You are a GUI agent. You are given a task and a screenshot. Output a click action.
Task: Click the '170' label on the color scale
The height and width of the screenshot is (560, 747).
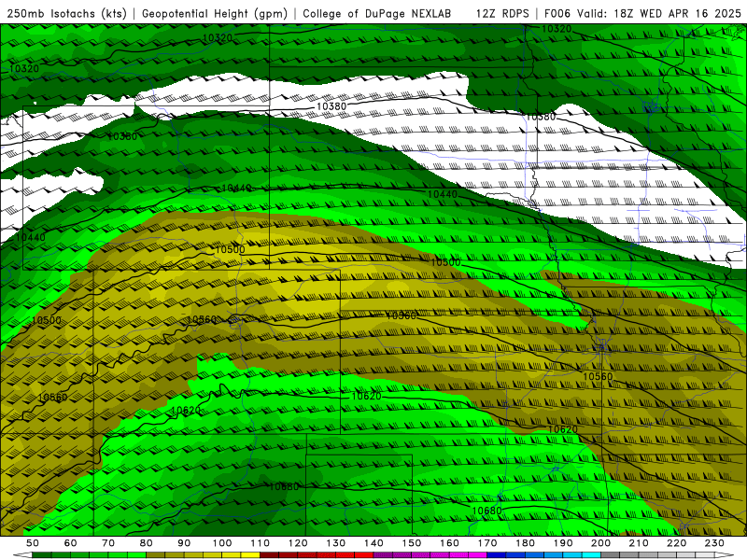pyautogui.click(x=486, y=543)
